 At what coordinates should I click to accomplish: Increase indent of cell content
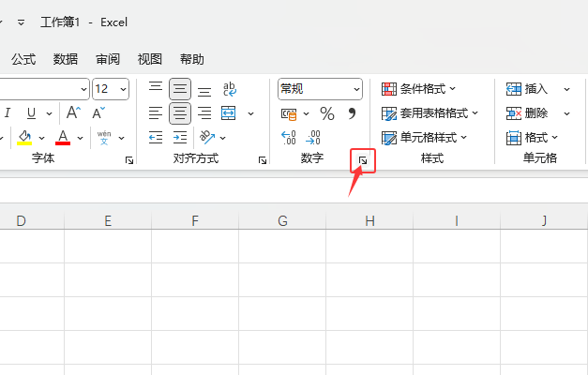click(x=180, y=138)
